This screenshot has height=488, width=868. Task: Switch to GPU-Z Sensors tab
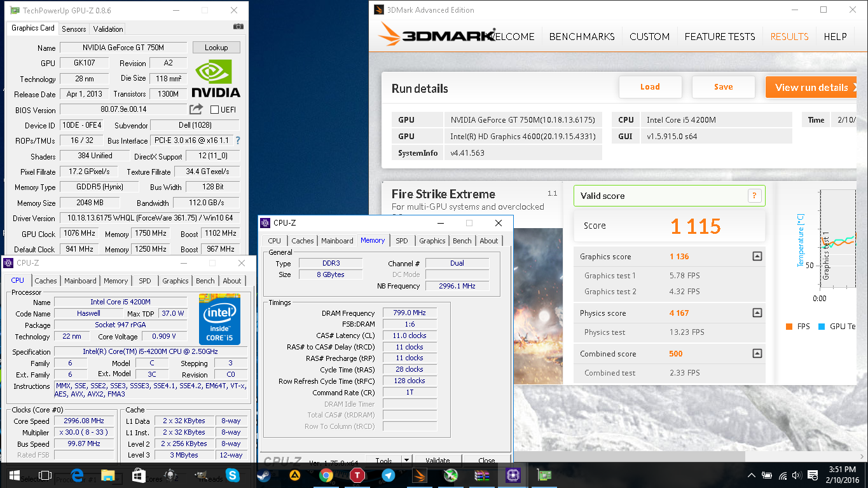coord(74,29)
